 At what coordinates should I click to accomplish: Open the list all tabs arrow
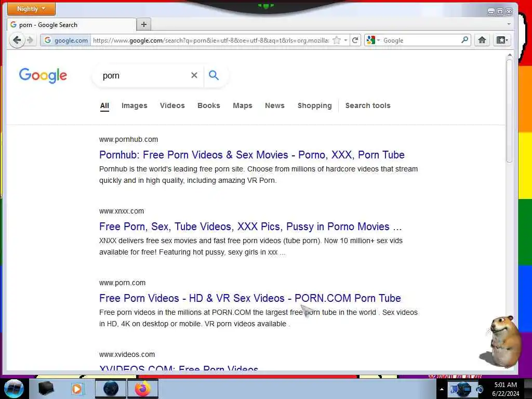coord(509,24)
